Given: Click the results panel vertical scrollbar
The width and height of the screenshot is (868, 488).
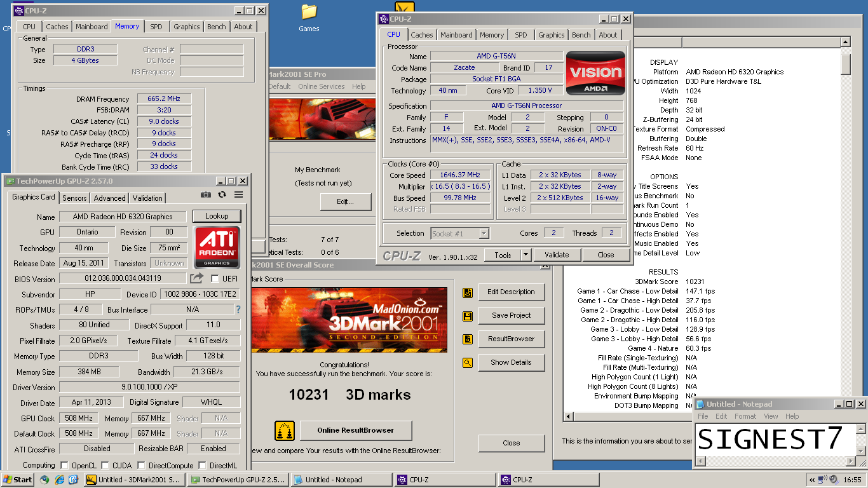Looking at the screenshot, I should (846, 229).
